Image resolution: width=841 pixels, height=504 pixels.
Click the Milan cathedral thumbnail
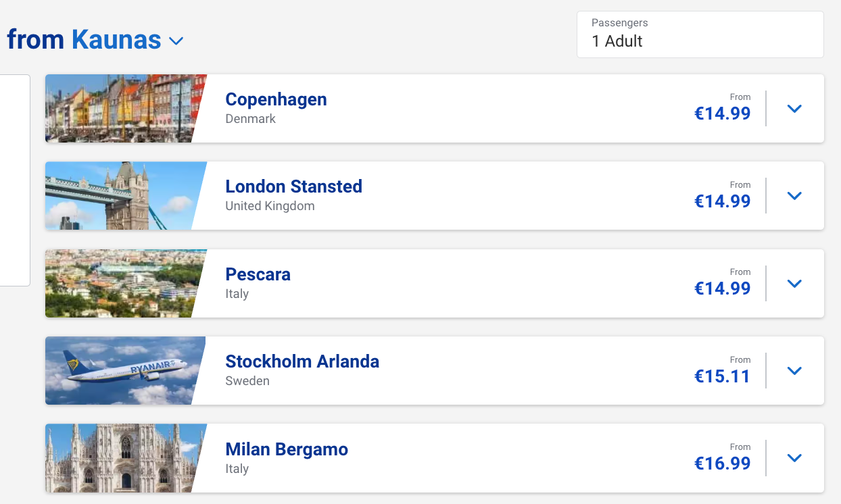[122, 458]
